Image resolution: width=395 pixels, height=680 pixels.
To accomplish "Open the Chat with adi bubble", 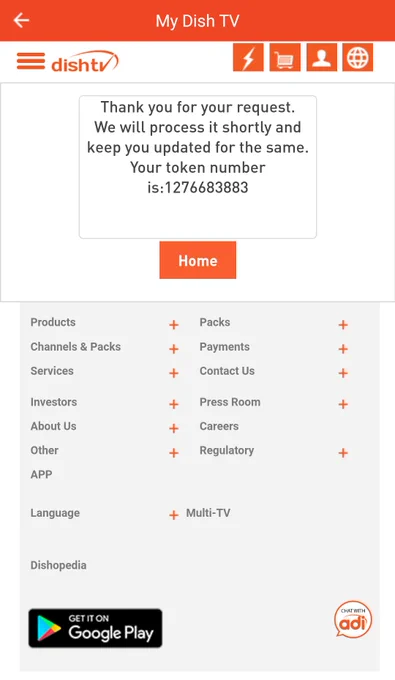I will [353, 619].
